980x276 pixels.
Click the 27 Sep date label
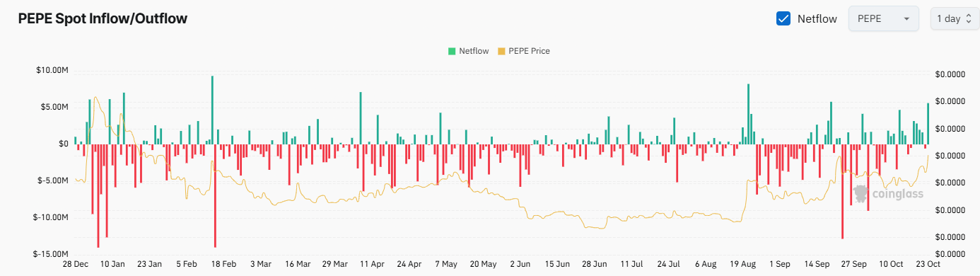click(853, 264)
